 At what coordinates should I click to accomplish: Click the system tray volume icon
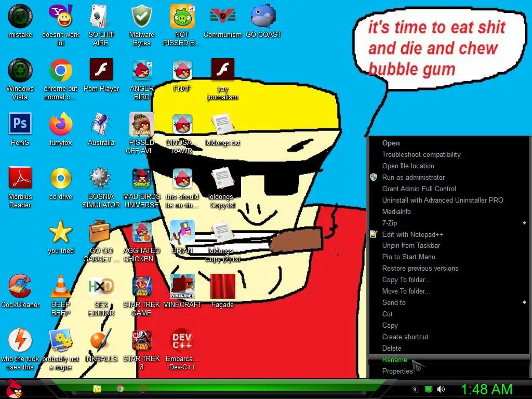(x=441, y=389)
